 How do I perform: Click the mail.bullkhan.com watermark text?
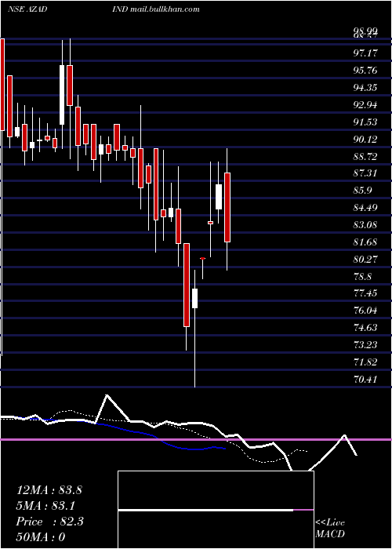(165, 9)
